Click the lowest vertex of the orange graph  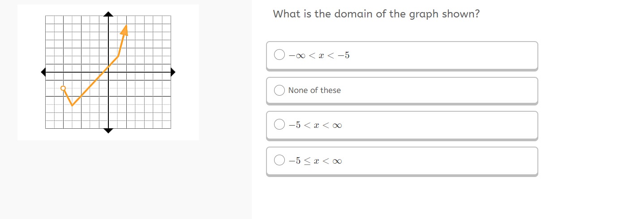point(72,105)
